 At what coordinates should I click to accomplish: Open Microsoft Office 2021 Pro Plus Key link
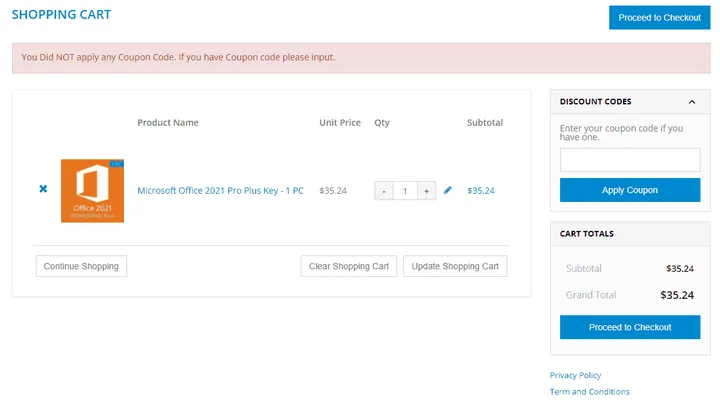[220, 190]
